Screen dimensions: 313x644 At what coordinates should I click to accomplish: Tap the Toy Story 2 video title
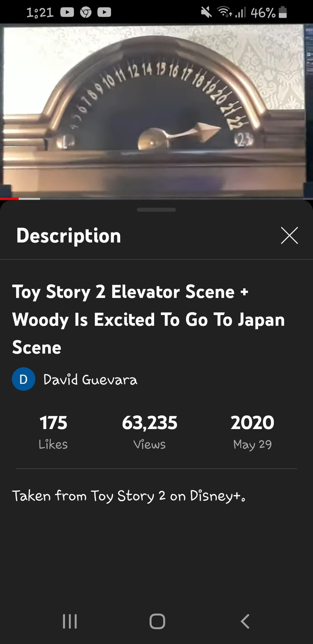(x=148, y=320)
